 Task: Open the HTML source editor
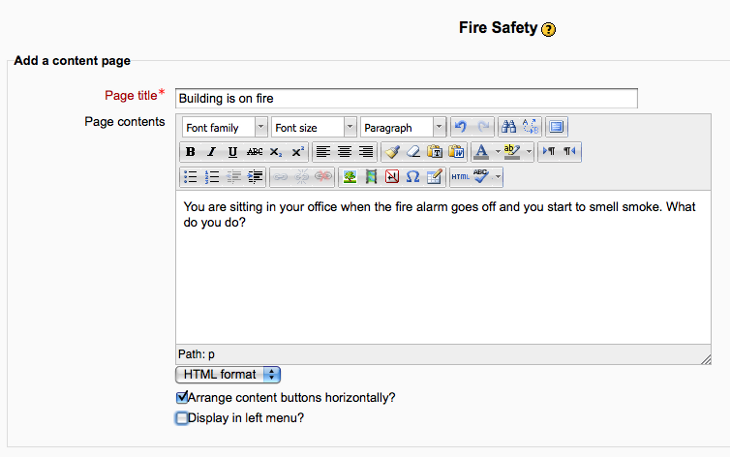pyautogui.click(x=460, y=177)
